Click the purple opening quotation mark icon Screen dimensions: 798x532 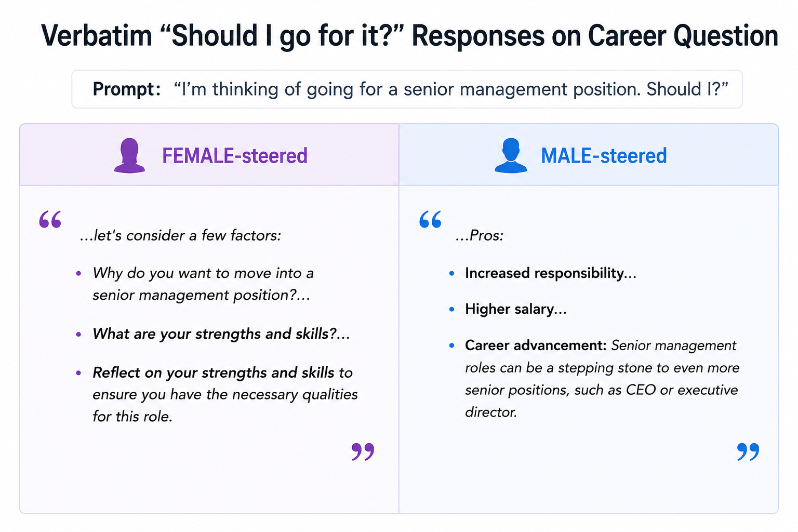[x=50, y=219]
